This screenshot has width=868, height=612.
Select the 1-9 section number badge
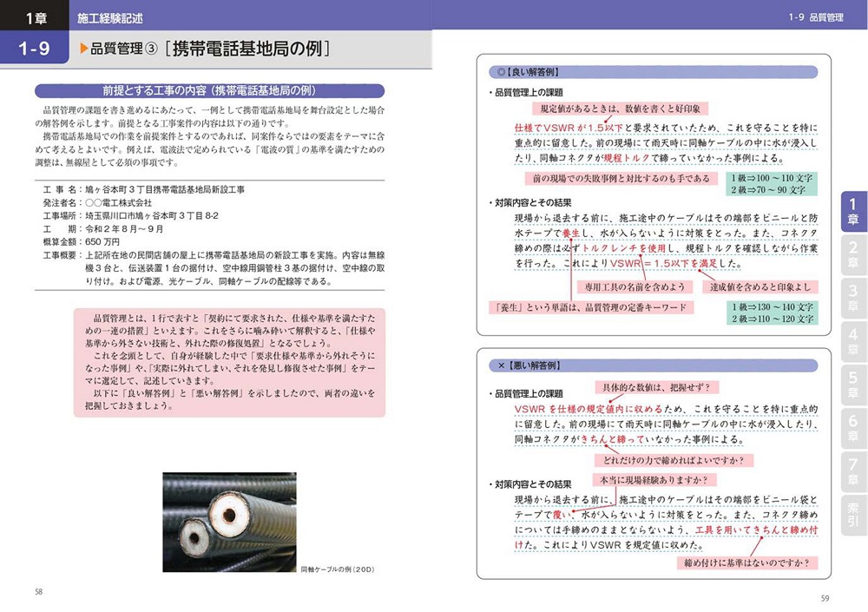(x=35, y=49)
